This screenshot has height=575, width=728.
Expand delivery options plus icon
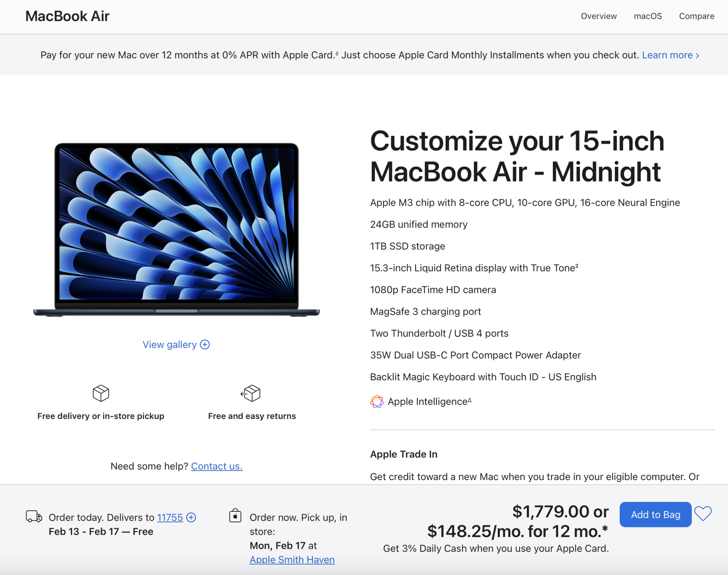[x=191, y=517]
